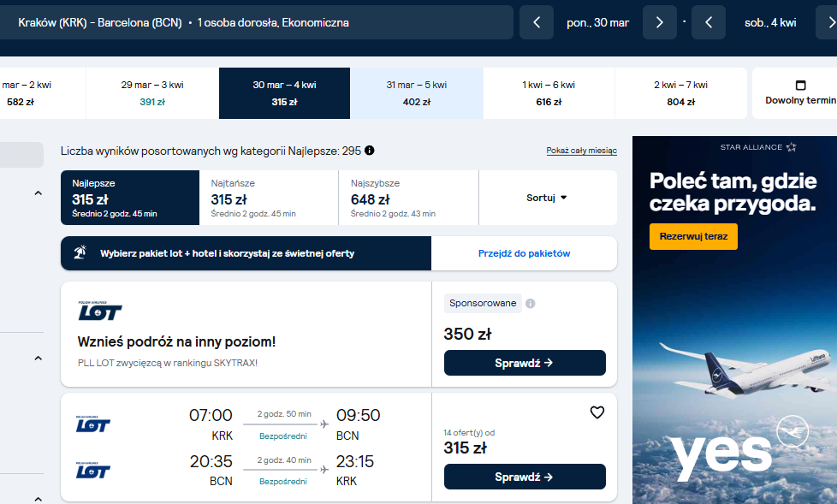Click info icon beside results count

click(x=370, y=151)
